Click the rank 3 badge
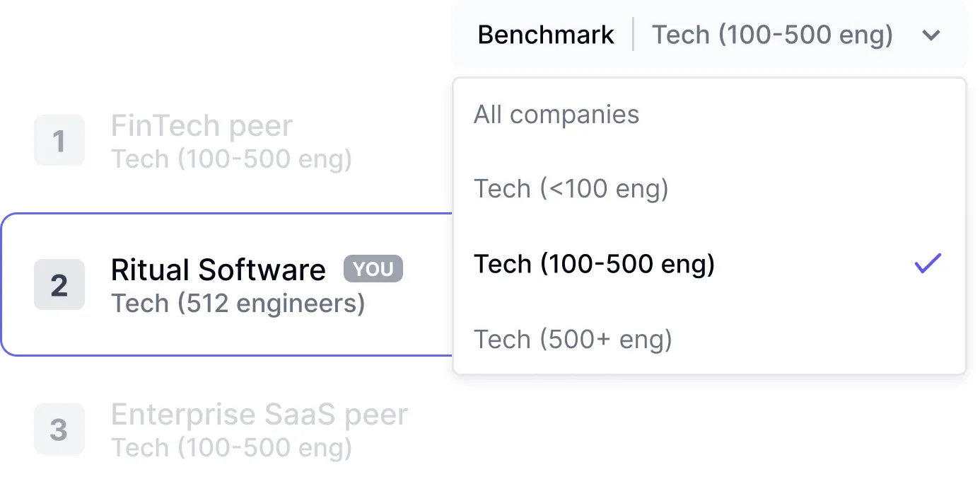The height and width of the screenshot is (501, 980). click(59, 429)
